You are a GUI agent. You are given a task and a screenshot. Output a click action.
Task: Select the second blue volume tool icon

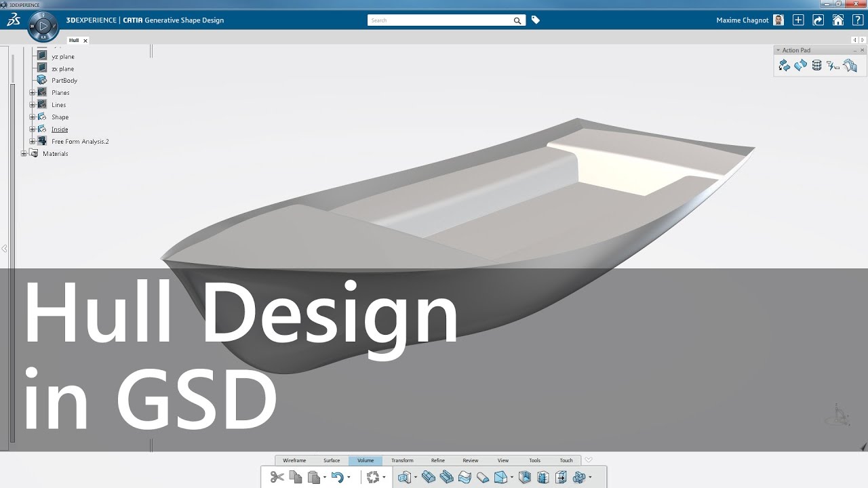[428, 477]
